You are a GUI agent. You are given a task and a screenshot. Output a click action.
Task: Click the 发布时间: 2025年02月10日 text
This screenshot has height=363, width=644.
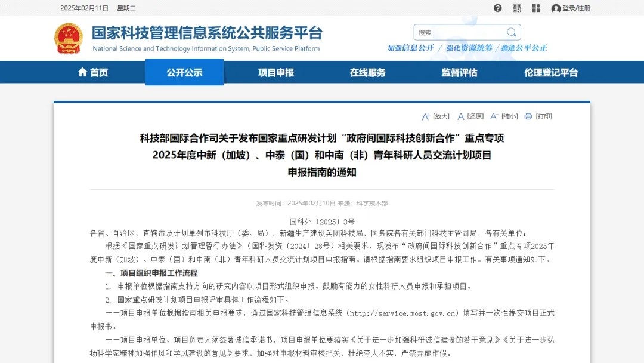[x=296, y=203]
